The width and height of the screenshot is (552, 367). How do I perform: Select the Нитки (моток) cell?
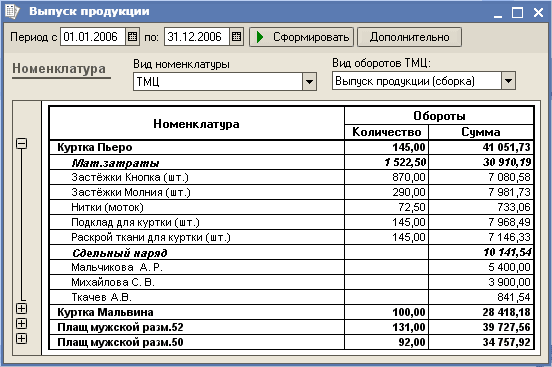click(197, 207)
